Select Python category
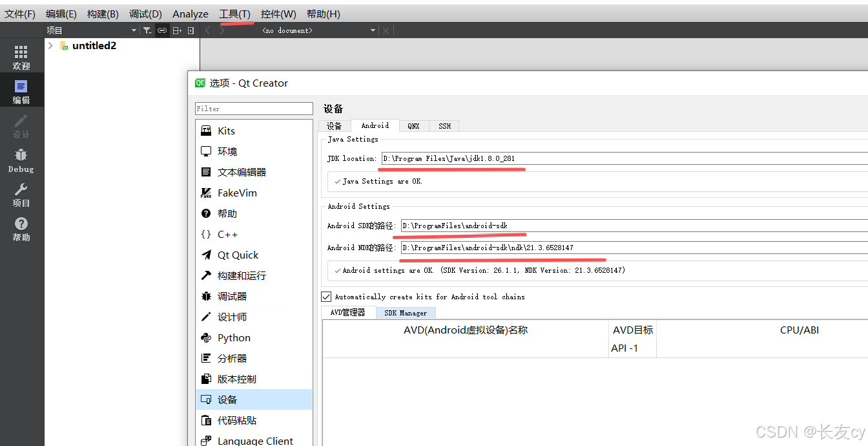The image size is (868, 446). click(x=254, y=337)
